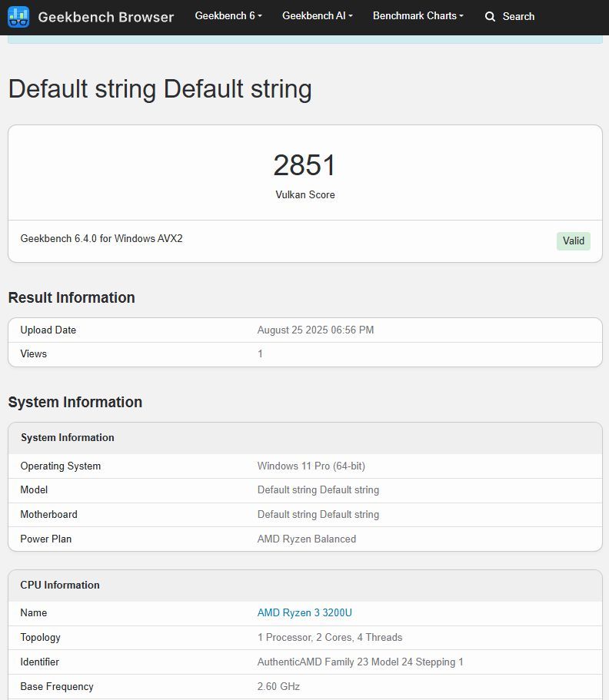Open the Benchmark Charts dropdown
This screenshot has width=609, height=700.
418,16
